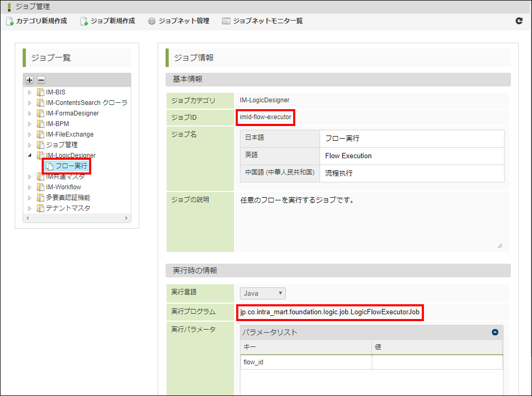Open ジョブネット管理 via its gear icon
This screenshot has width=532, height=396.
pyautogui.click(x=151, y=22)
